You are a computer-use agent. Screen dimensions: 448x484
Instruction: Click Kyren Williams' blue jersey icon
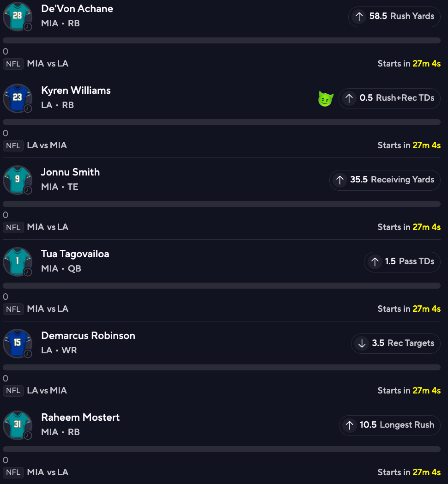click(17, 98)
